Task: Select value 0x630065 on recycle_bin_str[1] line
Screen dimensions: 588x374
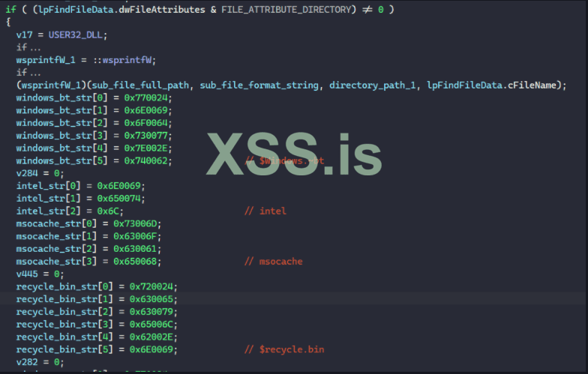Action: [x=151, y=300]
